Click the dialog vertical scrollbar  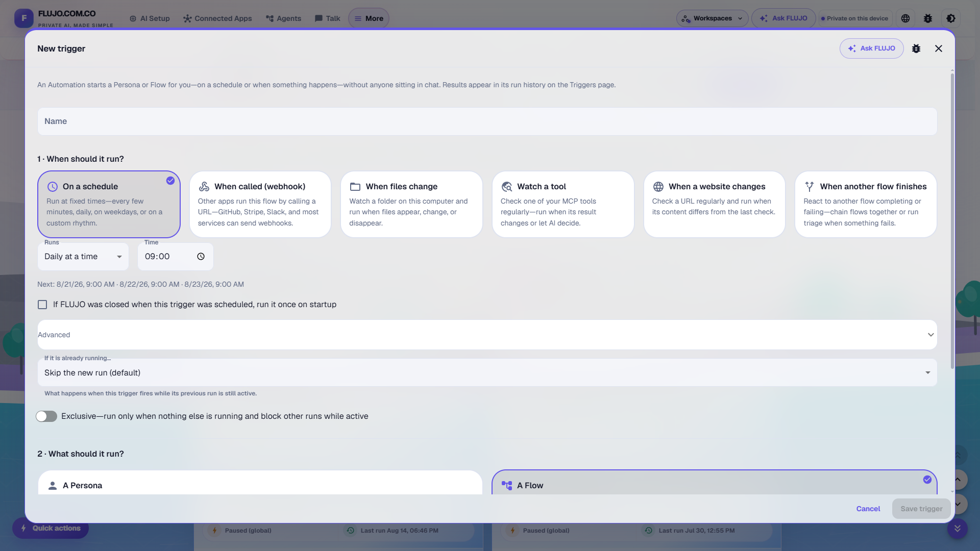(952, 222)
